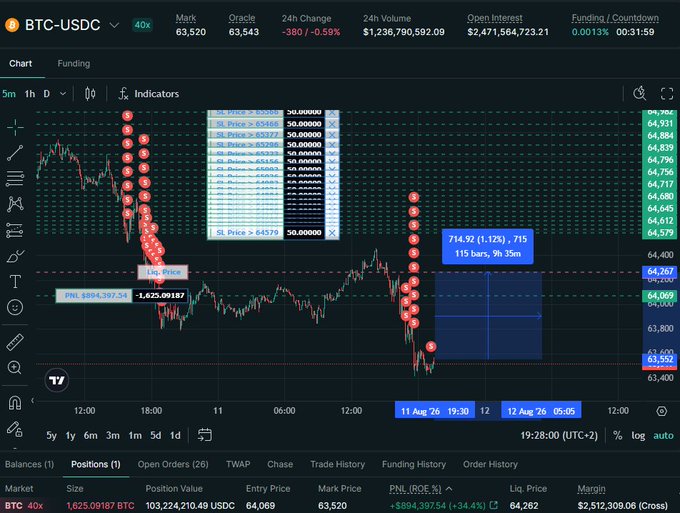Toggle lock all drawings icon
680x513 pixels.
point(15,429)
